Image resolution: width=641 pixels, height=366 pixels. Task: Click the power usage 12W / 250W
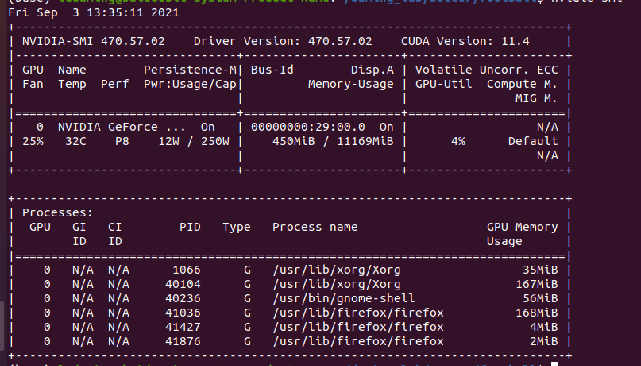point(194,141)
